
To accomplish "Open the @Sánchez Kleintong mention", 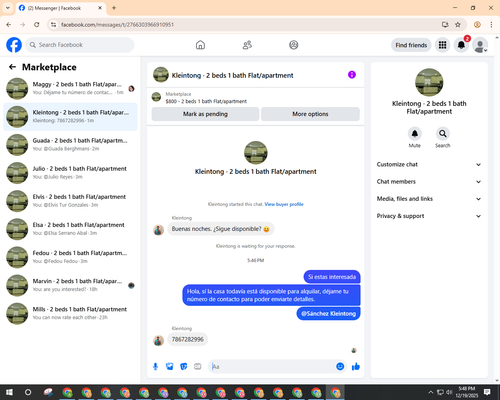I will pos(328,314).
